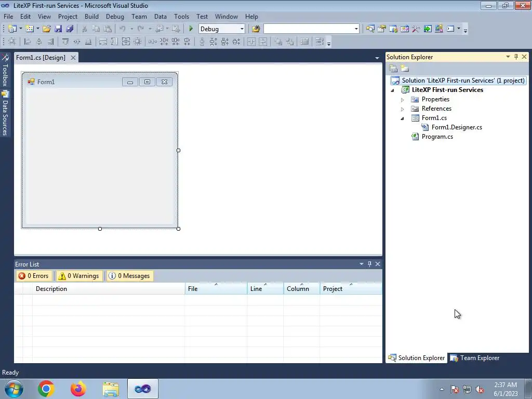
Task: Click the Solution Explorer Properties panel icon
Action: pos(393,69)
